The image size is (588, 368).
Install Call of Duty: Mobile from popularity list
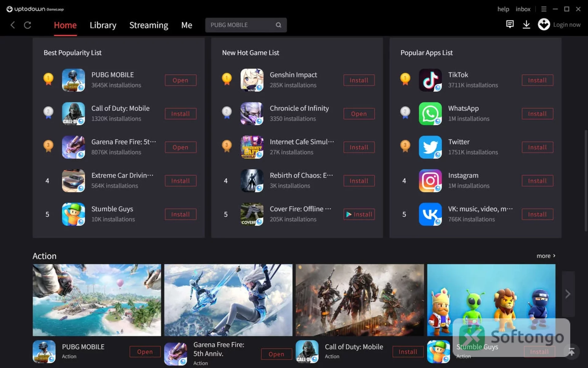[x=180, y=114]
